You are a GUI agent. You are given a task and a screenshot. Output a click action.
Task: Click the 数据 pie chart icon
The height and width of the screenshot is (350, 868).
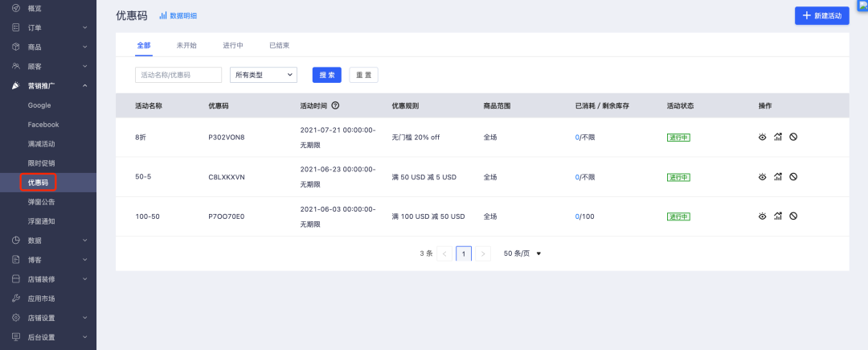(16, 241)
